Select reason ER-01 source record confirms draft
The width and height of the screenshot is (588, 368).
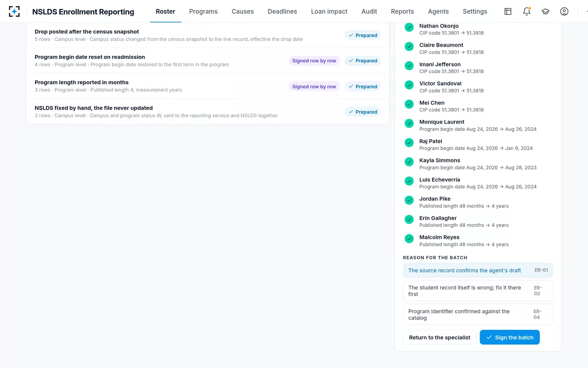coord(478,270)
